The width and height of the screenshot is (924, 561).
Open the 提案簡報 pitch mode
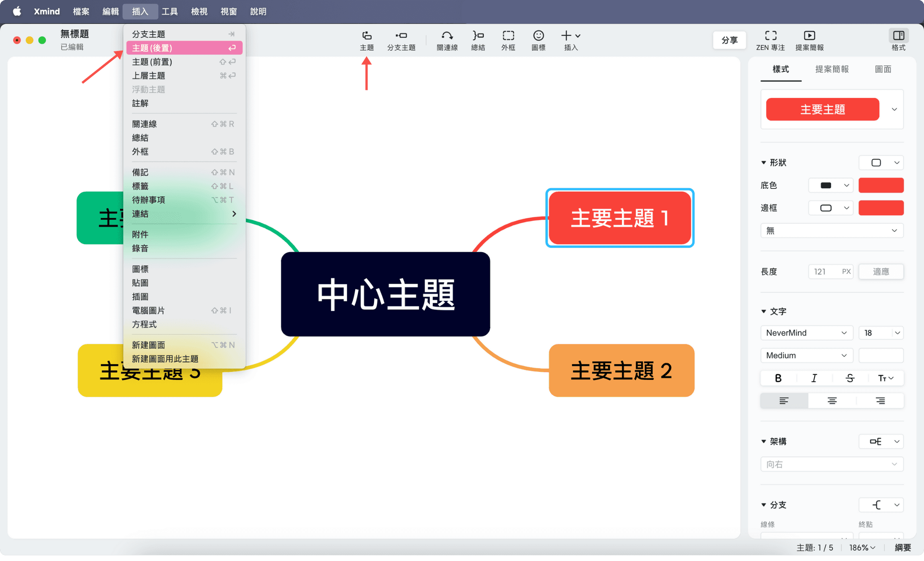coord(809,40)
